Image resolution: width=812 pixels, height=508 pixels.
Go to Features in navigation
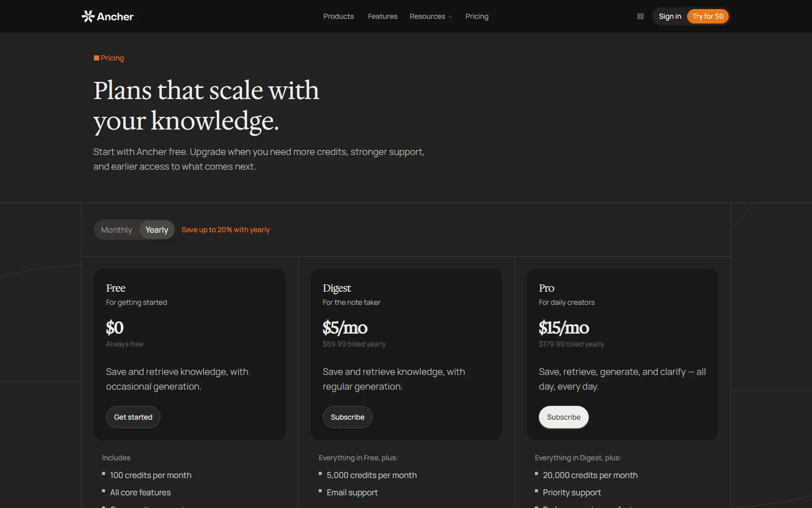tap(383, 16)
